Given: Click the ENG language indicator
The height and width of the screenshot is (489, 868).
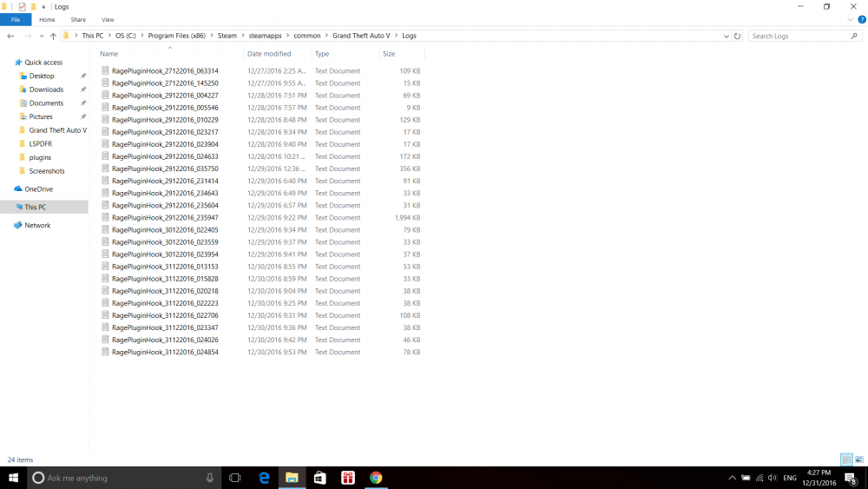Looking at the screenshot, I should tap(790, 478).
